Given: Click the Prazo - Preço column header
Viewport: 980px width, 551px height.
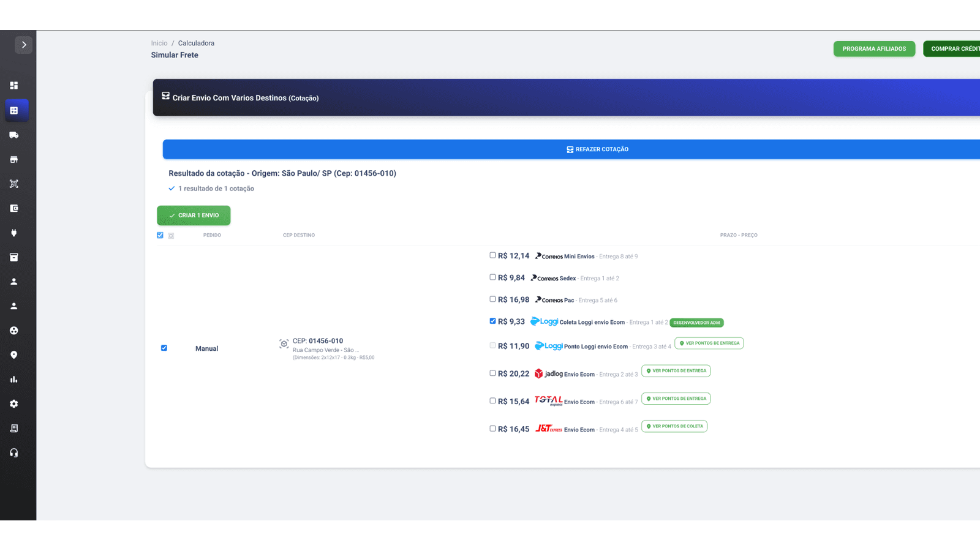Looking at the screenshot, I should [739, 235].
